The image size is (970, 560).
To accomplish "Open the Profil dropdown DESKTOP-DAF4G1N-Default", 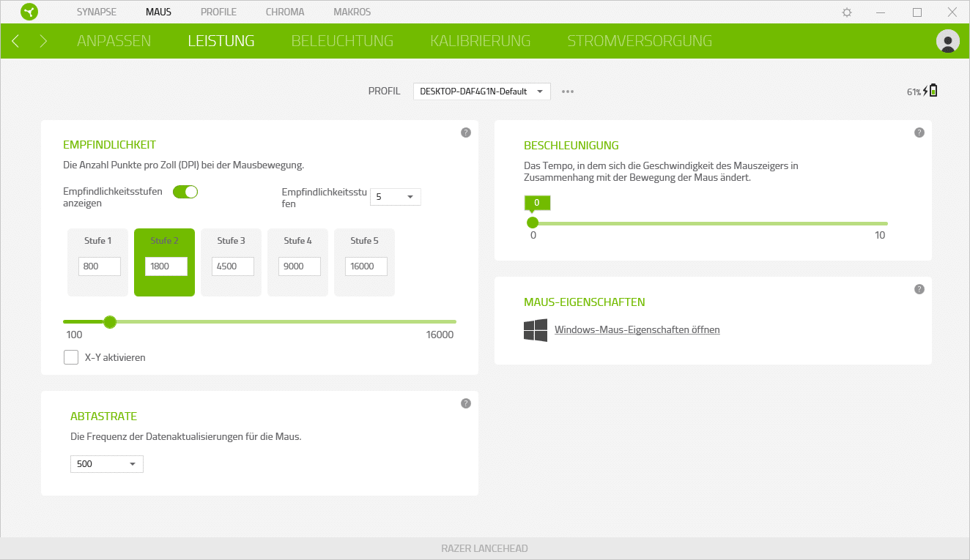I will coord(481,92).
